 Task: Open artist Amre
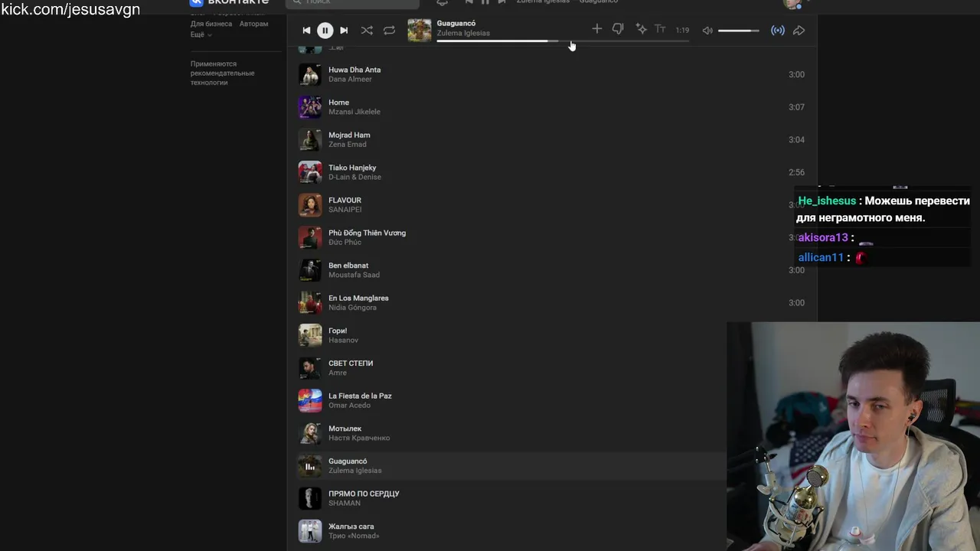point(338,373)
